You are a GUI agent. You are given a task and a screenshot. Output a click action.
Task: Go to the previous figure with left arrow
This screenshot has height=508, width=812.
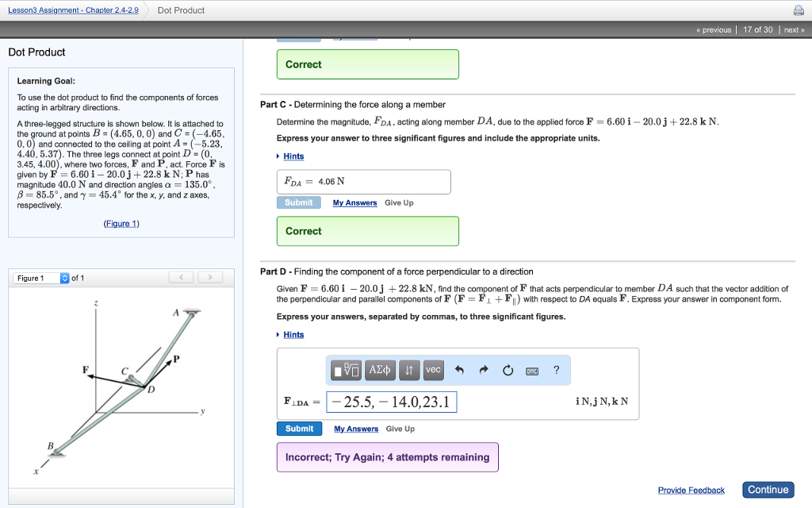tap(181, 277)
